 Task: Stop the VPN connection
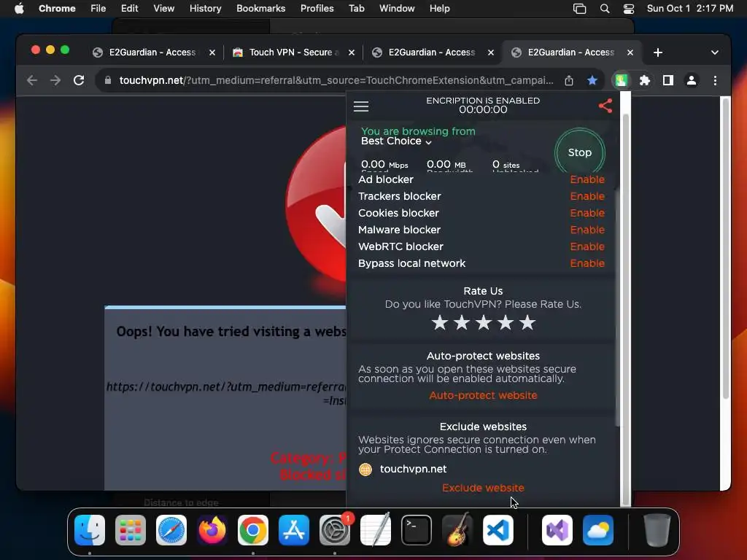[x=580, y=152]
